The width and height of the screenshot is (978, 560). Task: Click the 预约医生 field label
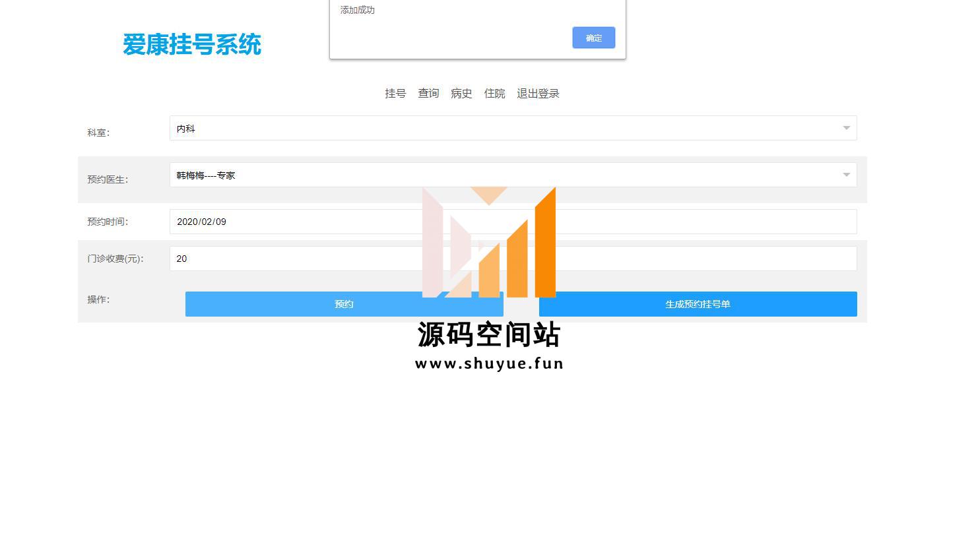[x=108, y=179]
